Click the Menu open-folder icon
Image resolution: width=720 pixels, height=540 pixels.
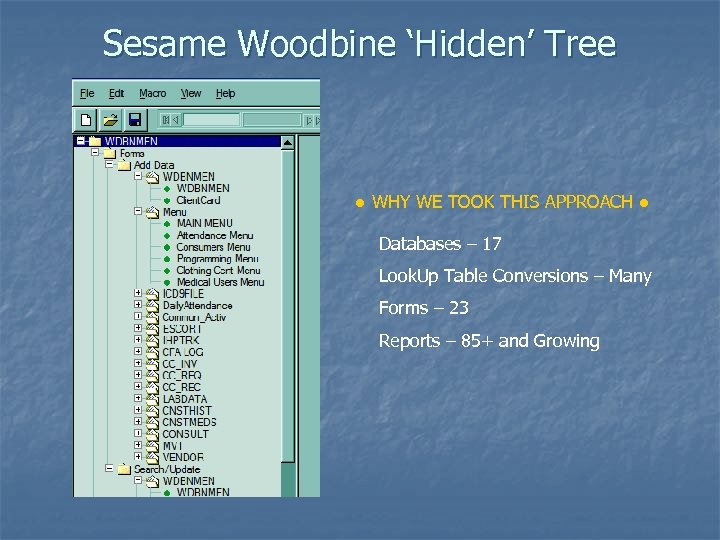click(x=152, y=212)
